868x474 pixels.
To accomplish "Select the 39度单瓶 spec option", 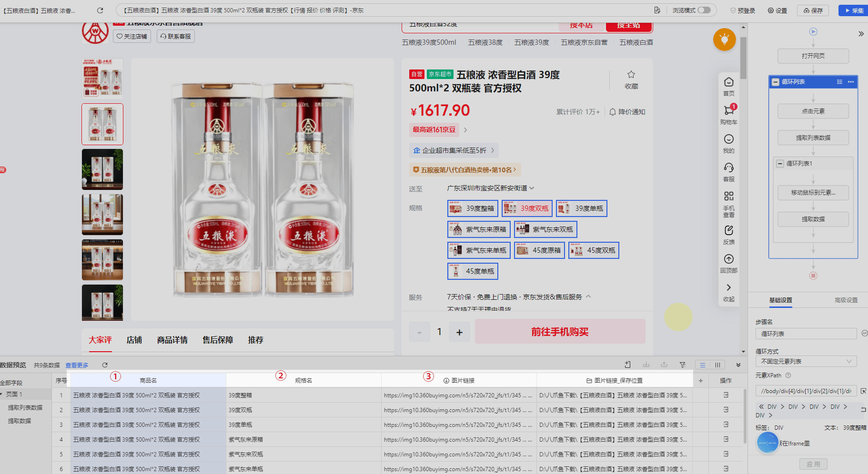I will pos(581,208).
